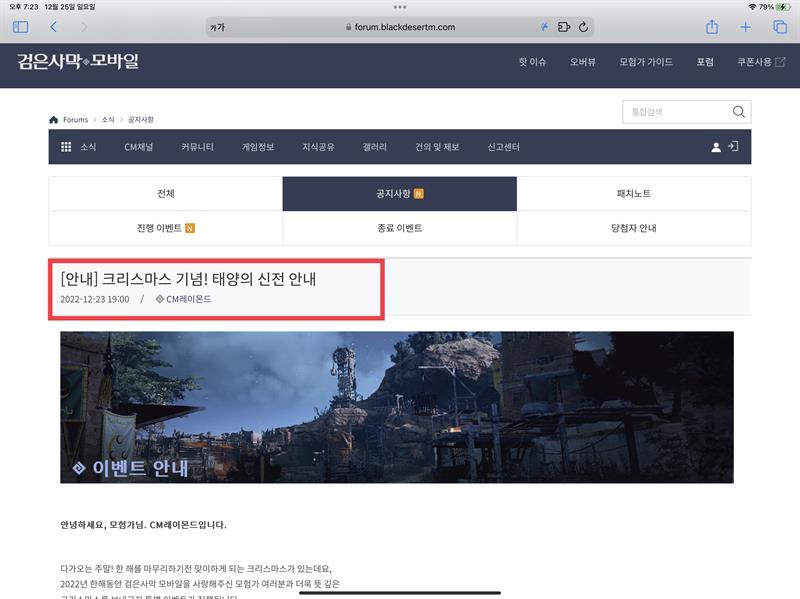Click the post title 크리스마스 기념! 태양의 신전 안내
This screenshot has width=800, height=599.
click(x=188, y=279)
